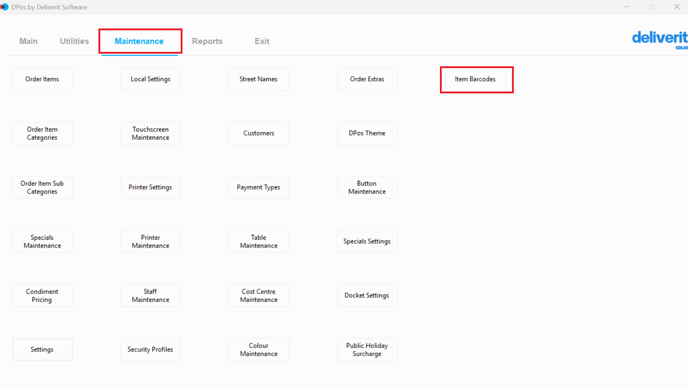Select the Maintenance tab
This screenshot has width=688, height=387.
(x=139, y=41)
